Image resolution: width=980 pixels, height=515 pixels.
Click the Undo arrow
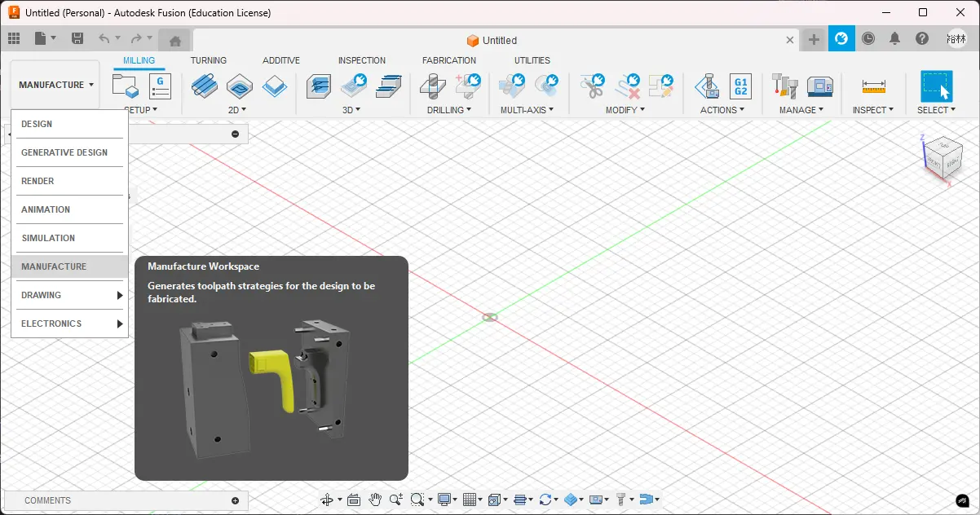(x=104, y=38)
